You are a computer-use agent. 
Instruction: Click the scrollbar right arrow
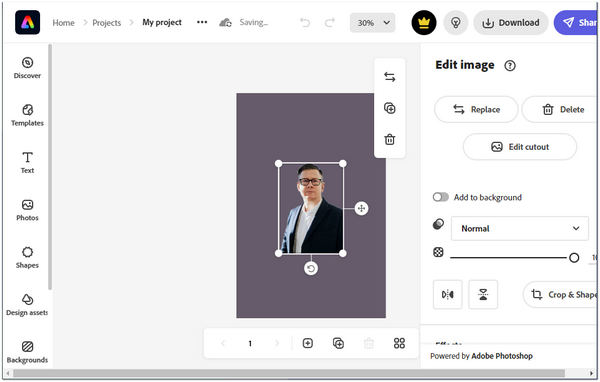tap(592, 373)
